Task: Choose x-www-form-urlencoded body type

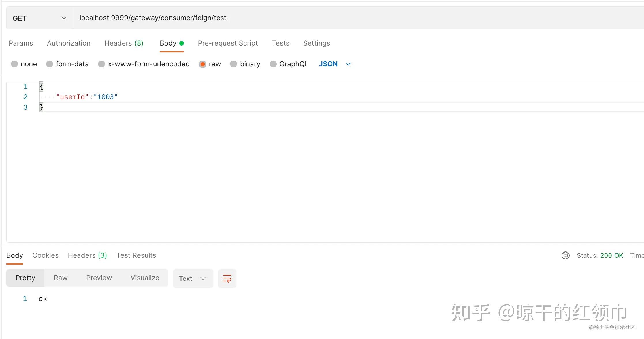Action: (101, 64)
